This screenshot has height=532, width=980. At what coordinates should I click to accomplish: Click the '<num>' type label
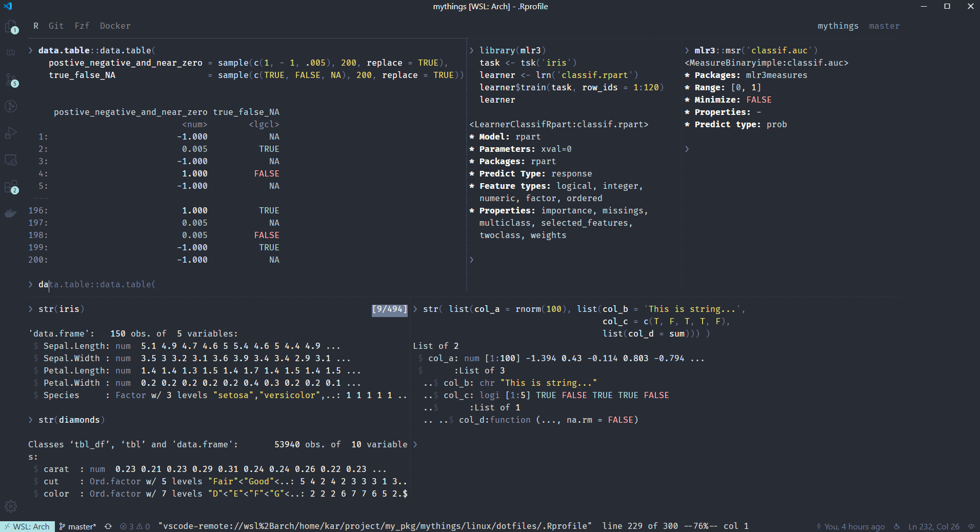click(195, 124)
